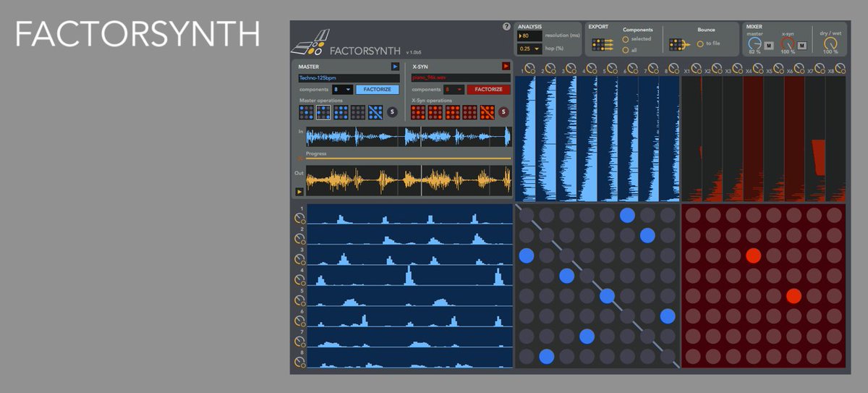Click the knob icon for activation row 4
Screen dimensions: 868x393
[x=300, y=279]
